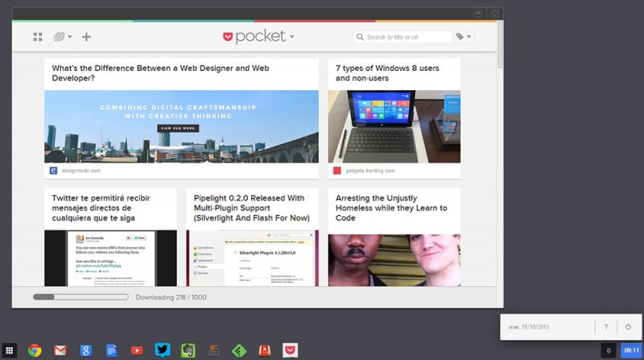Launch Google Chrome from the shelf
The width and height of the screenshot is (644, 360).
[x=35, y=350]
